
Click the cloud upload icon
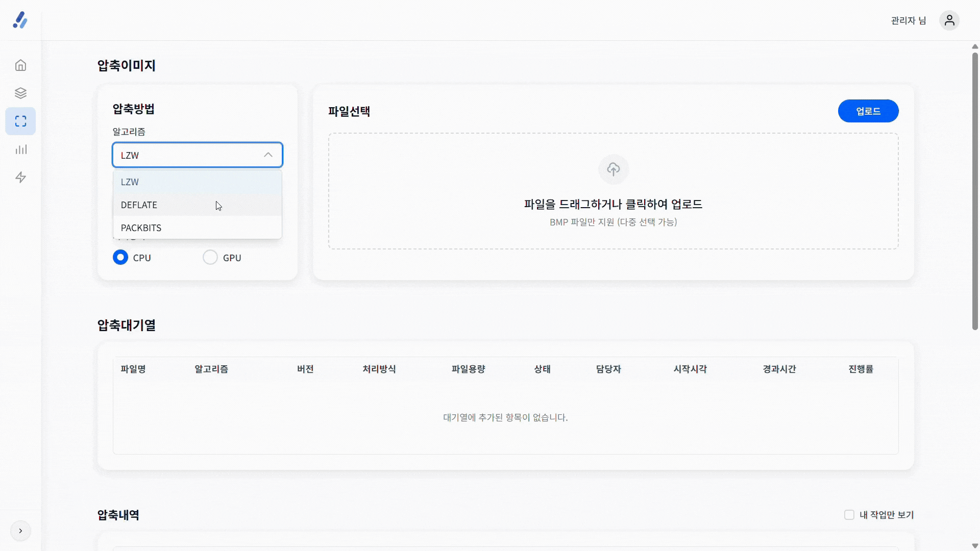pyautogui.click(x=613, y=169)
